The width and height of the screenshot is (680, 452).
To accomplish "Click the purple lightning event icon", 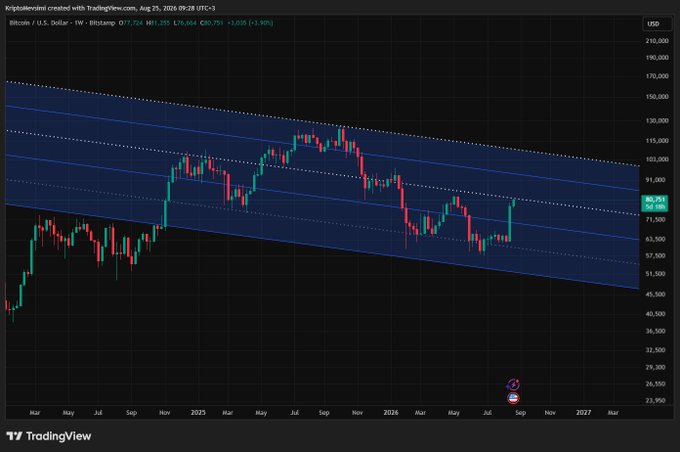I will [x=513, y=384].
